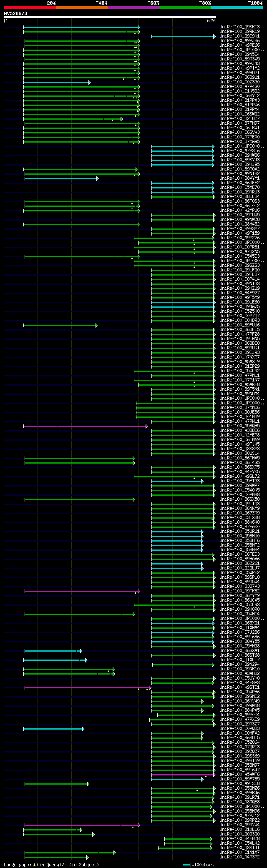
Task: Click the cyan ~100% identity legend segment
Action: click(237, 8)
